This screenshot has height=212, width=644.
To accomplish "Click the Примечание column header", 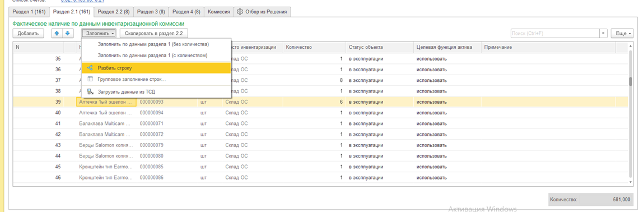I will point(548,47).
